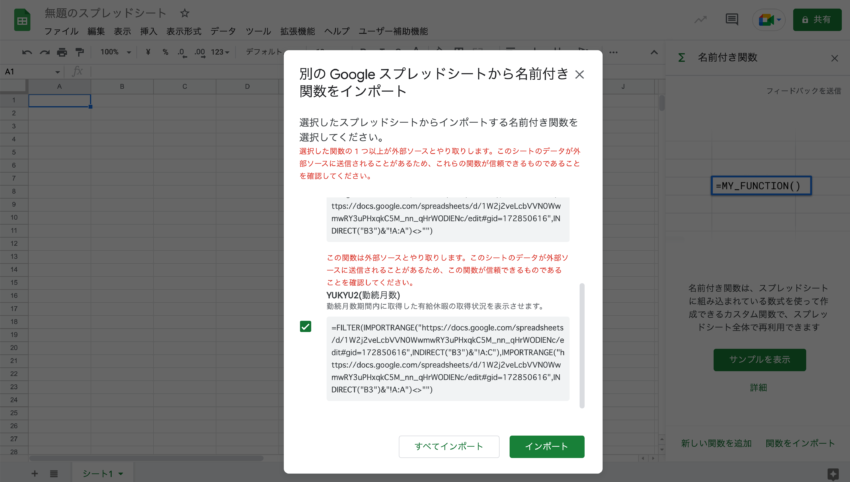Add a new sheet with plus icon
The image size is (850, 482).
tap(34, 472)
